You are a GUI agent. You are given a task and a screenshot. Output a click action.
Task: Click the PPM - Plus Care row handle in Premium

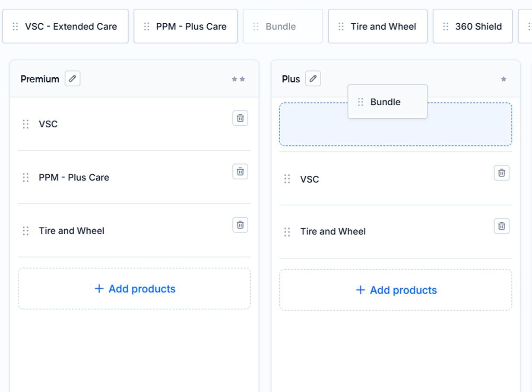tap(26, 177)
